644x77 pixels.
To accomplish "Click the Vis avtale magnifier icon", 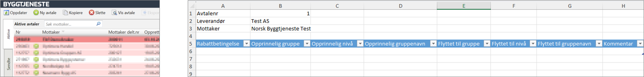I will point(114,13).
